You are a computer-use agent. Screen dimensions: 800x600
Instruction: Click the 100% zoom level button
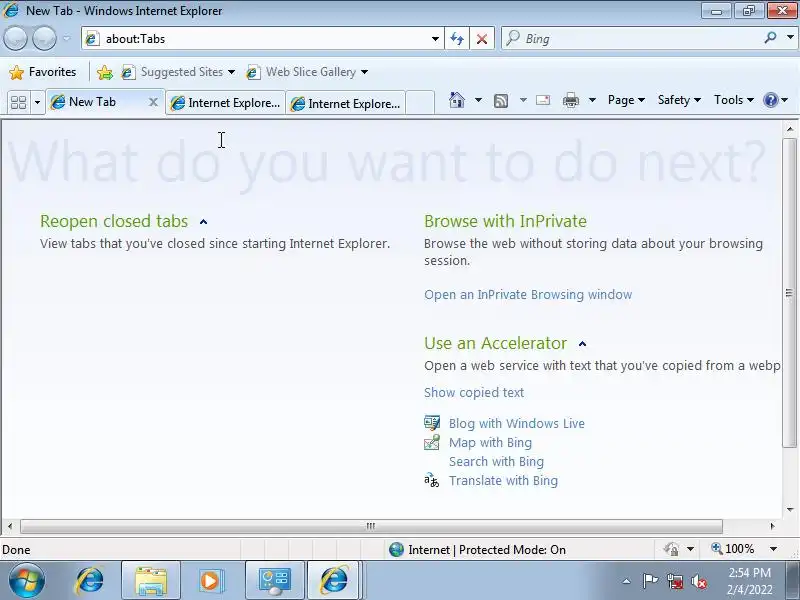(x=733, y=549)
